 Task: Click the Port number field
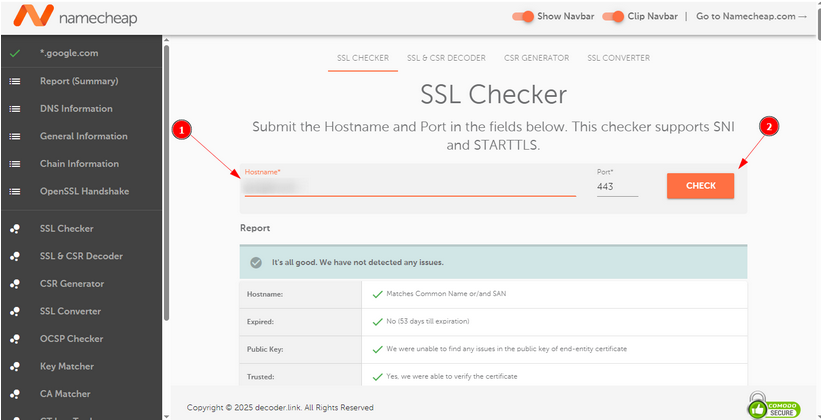pyautogui.click(x=617, y=186)
